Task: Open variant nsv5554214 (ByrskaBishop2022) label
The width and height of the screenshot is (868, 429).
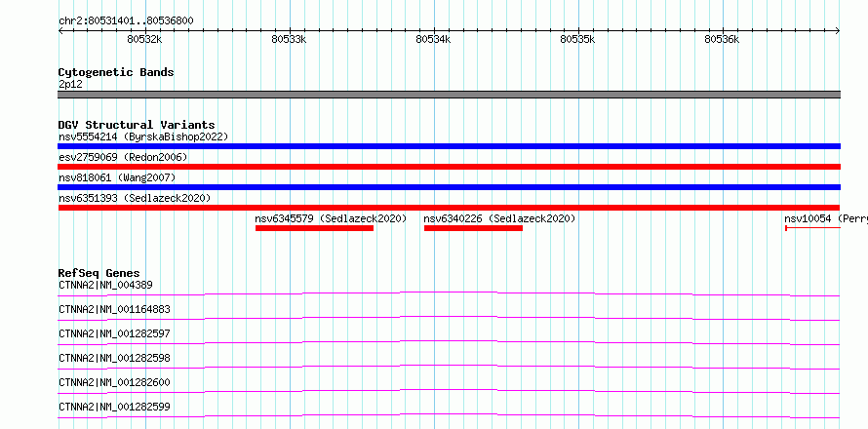Action: tap(143, 136)
